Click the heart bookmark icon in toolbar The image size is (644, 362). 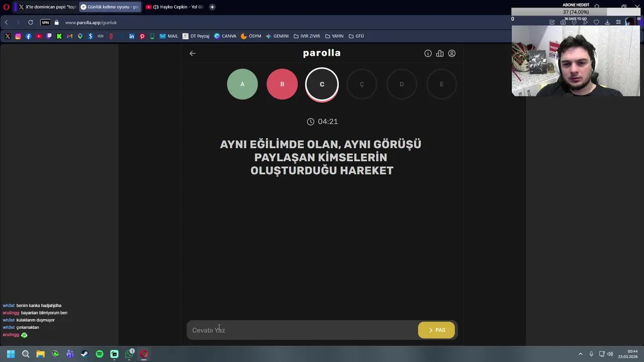pos(596,22)
